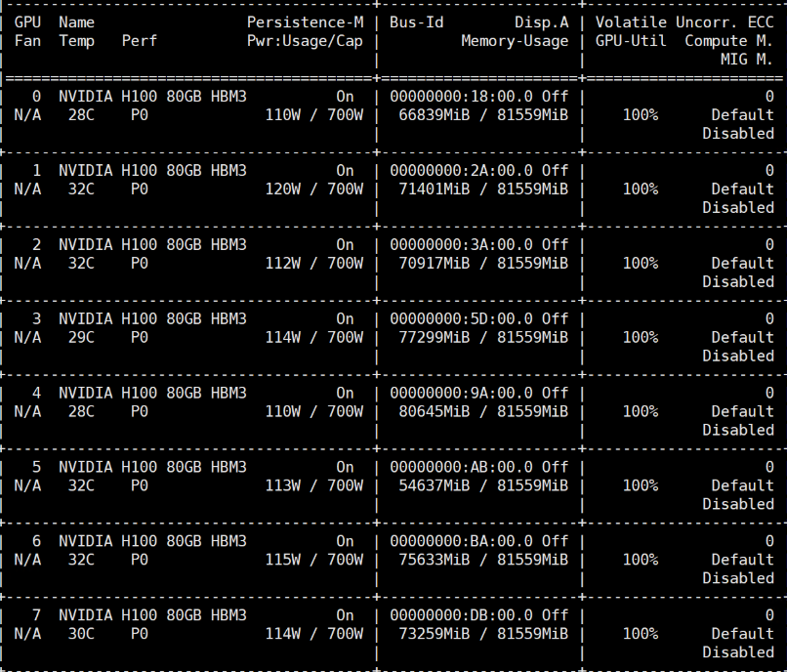Viewport: 787px width, 672px height.
Task: Click memory value 71401MiB
Action: 435,189
